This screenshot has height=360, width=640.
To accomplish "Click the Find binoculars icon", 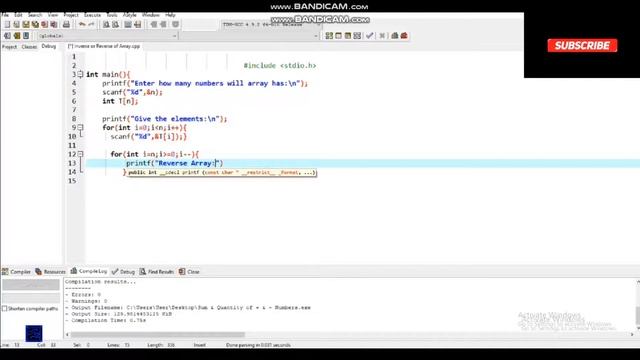I will [106, 25].
